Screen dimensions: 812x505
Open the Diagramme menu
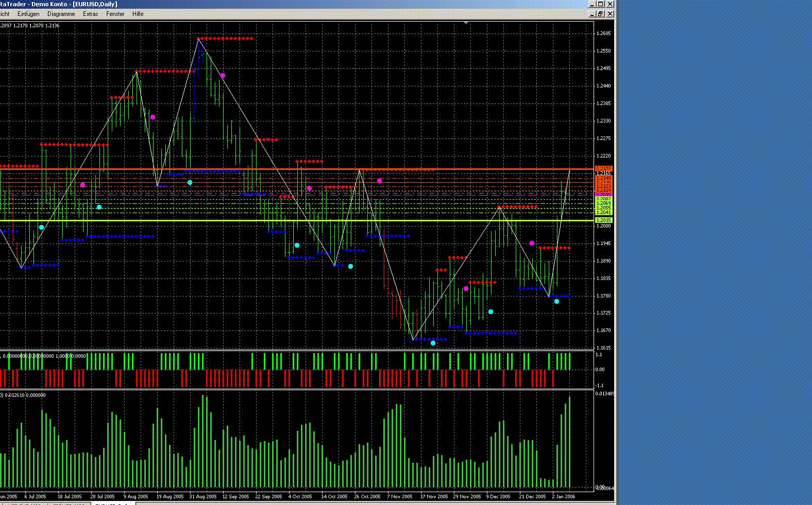coord(61,14)
